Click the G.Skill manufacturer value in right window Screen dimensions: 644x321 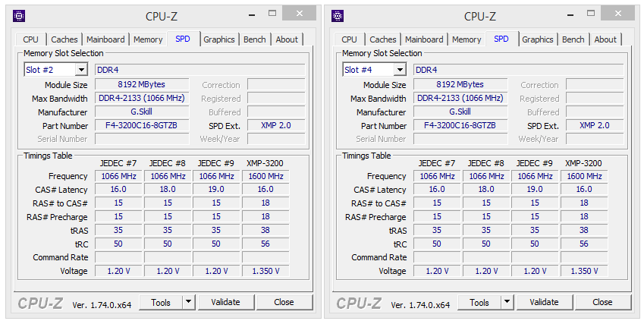460,112
